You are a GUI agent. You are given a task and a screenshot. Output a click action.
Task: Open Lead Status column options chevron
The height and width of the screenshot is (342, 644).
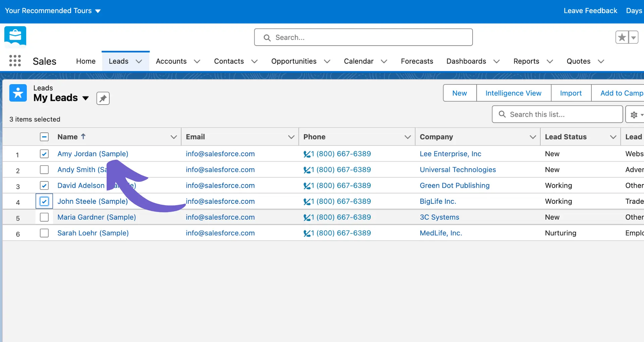[x=613, y=137]
